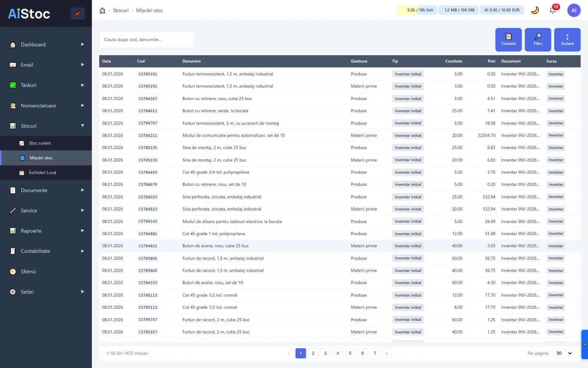Click next page arrow

pos(387,353)
